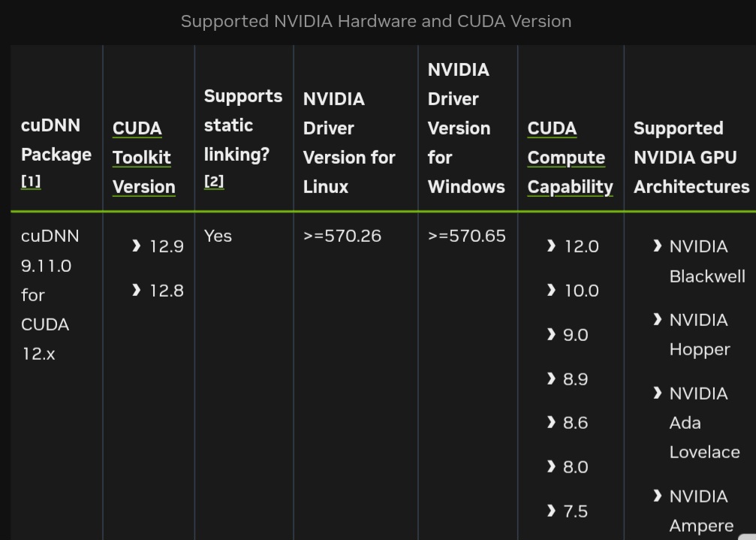Click the 8.9 compute capability entry

tap(575, 379)
